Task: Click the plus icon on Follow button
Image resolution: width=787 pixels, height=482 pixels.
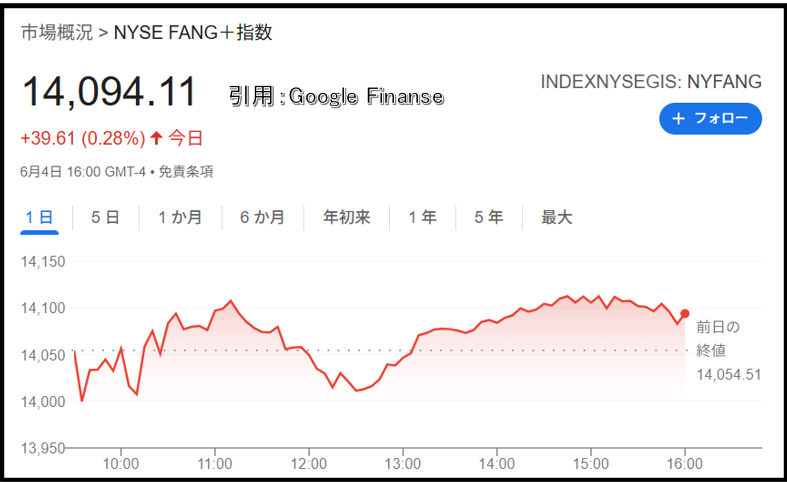Action: pos(679,118)
